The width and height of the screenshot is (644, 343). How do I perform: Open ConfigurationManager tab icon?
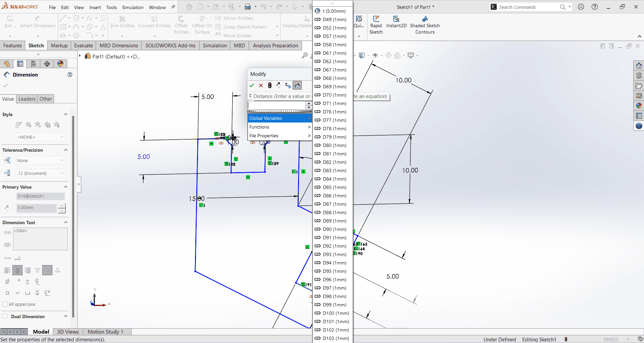coord(34,64)
